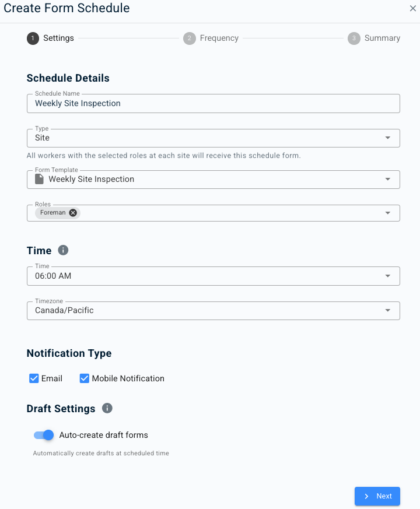Expand the Form Template dropdown
The height and width of the screenshot is (509, 420).
[x=388, y=180]
